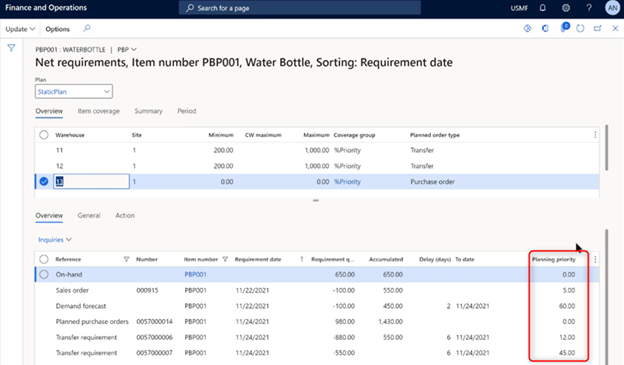Select Sales order 000915 row
Image resolution: width=624 pixels, height=365 pixels.
(317, 290)
